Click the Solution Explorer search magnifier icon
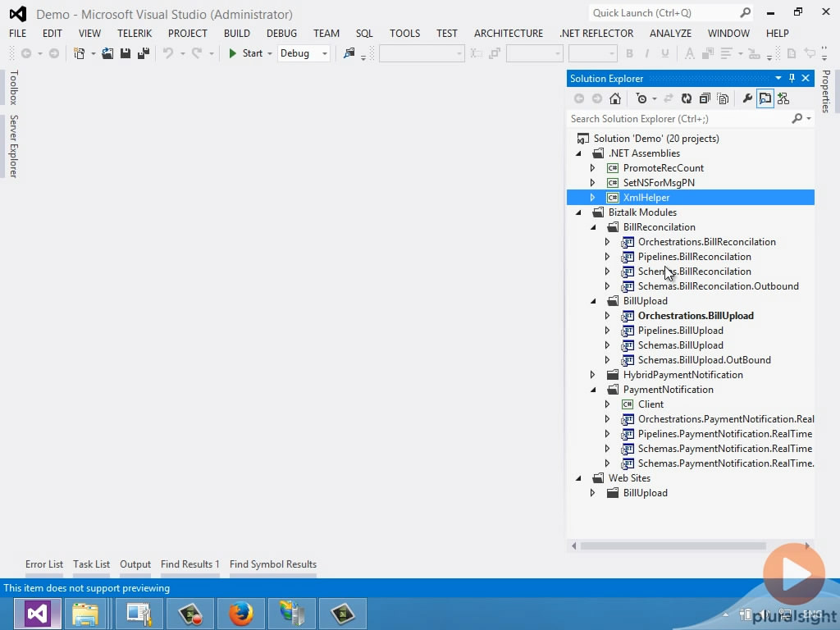Image resolution: width=840 pixels, height=630 pixels. (x=797, y=118)
